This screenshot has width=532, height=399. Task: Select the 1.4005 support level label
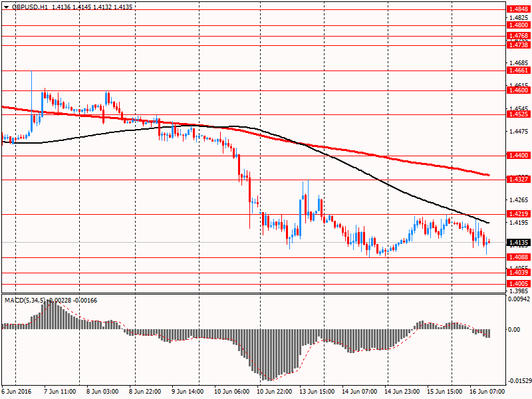click(519, 284)
